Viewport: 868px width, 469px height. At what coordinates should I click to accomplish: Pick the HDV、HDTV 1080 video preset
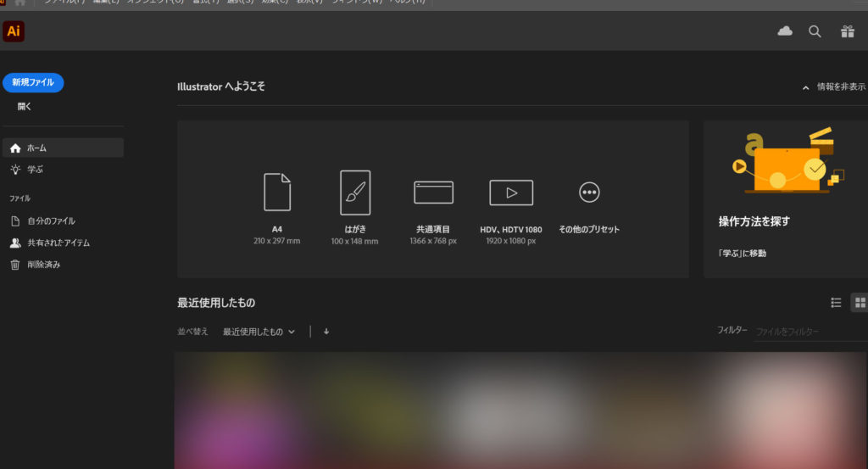(x=511, y=193)
